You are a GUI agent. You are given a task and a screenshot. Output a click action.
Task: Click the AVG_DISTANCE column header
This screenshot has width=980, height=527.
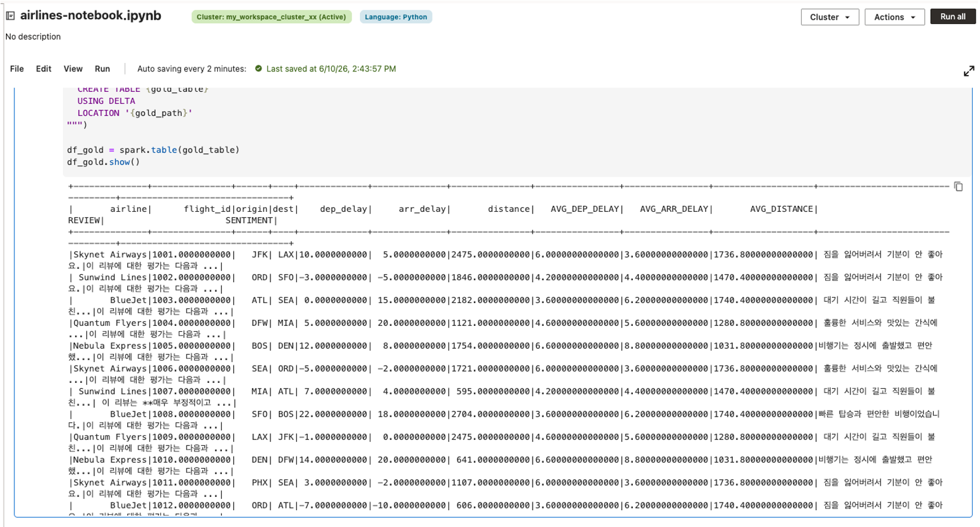781,209
